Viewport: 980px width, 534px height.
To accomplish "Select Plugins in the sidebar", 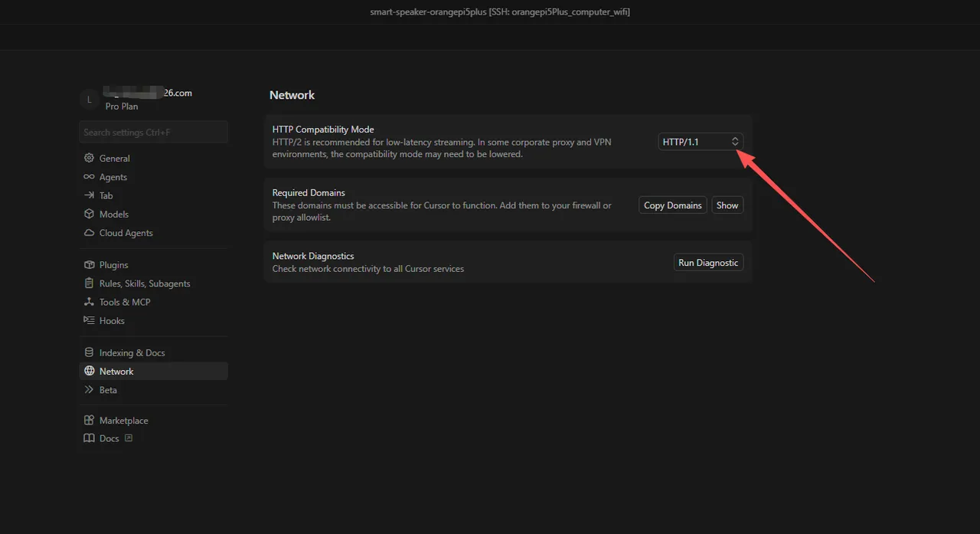I will tap(153, 265).
